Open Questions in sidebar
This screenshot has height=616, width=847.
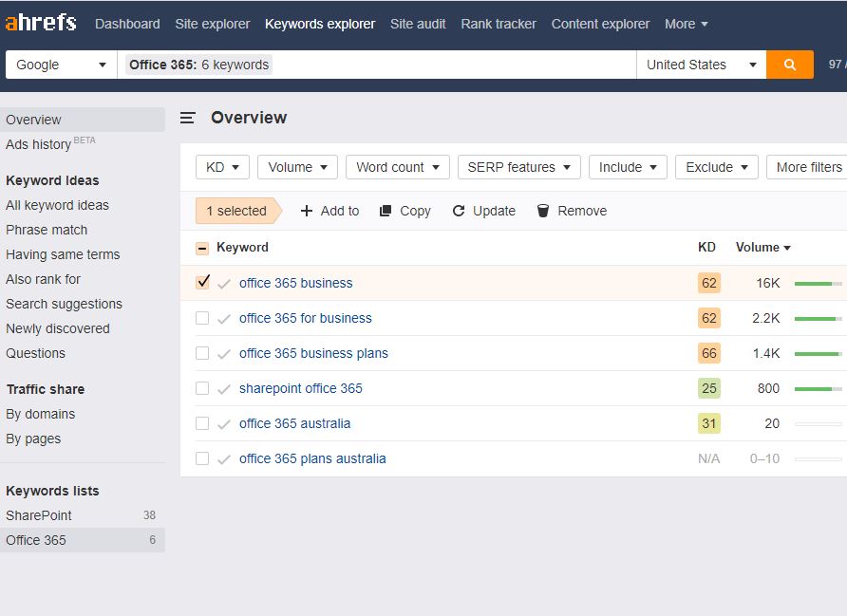[x=36, y=353]
